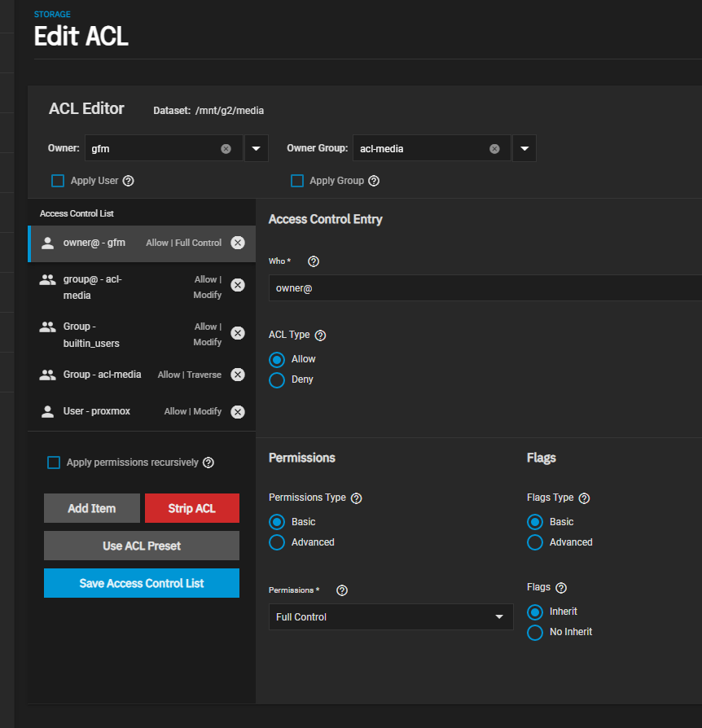The height and width of the screenshot is (728, 702).
Task: Click the Add Item button
Action: click(92, 508)
